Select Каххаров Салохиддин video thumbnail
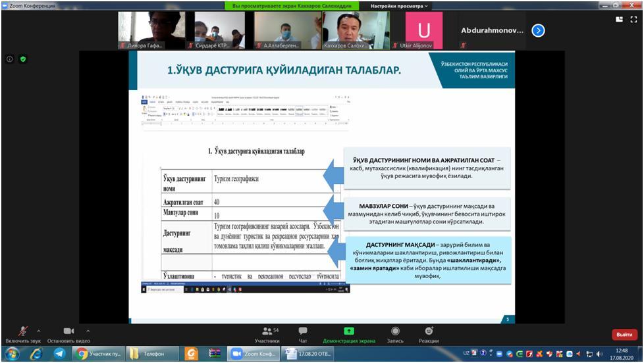This screenshot has height=363, width=644. coord(356,30)
